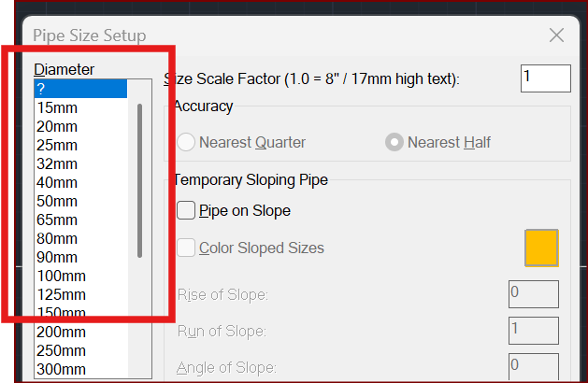Select the Nearest Quarter radio button
Viewport: 588px width, 383px height.
pos(186,142)
